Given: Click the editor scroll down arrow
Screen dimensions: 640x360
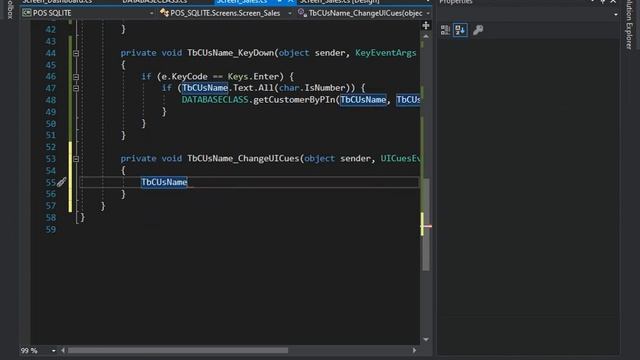Looking at the screenshot, I should tap(426, 339).
